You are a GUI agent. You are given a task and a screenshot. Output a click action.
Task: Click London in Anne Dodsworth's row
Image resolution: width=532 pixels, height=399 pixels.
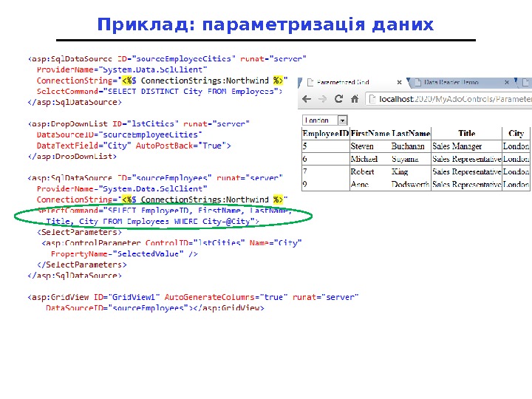(516, 184)
